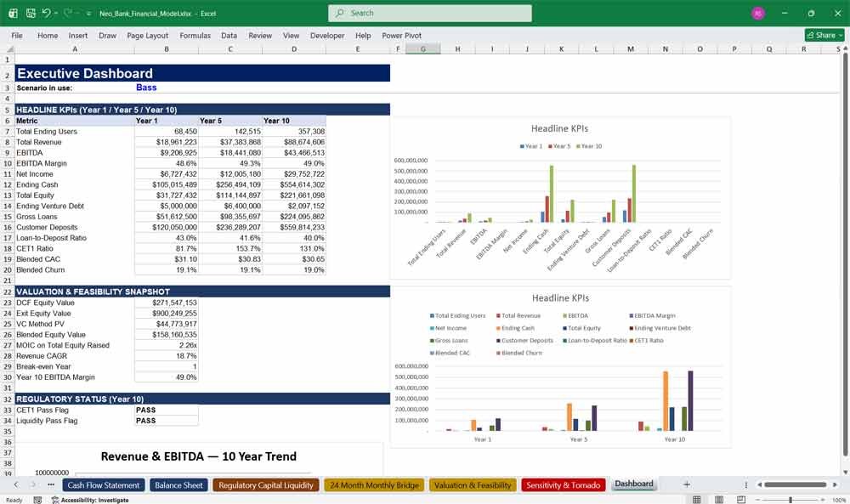Go to previous sheet with the left tab-scroll arrow
This screenshot has height=504, width=850.
click(16, 485)
